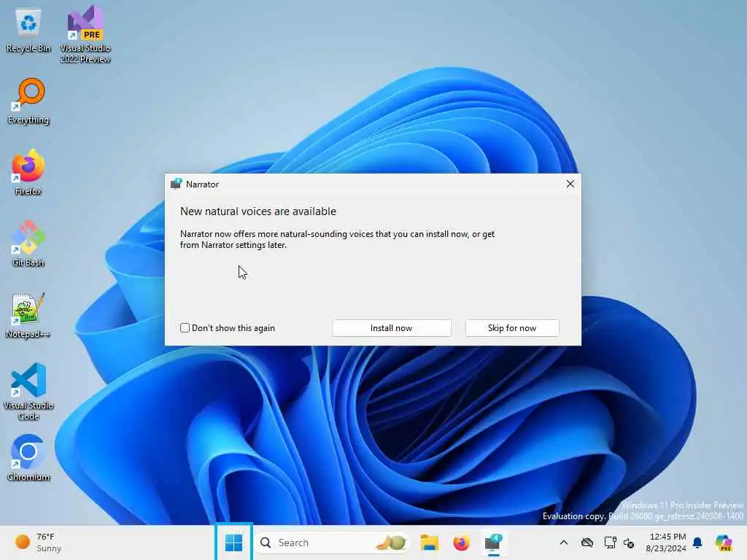Select Visual Studio 2022 Preview shortcut
Image resolution: width=747 pixels, height=560 pixels.
(85, 34)
